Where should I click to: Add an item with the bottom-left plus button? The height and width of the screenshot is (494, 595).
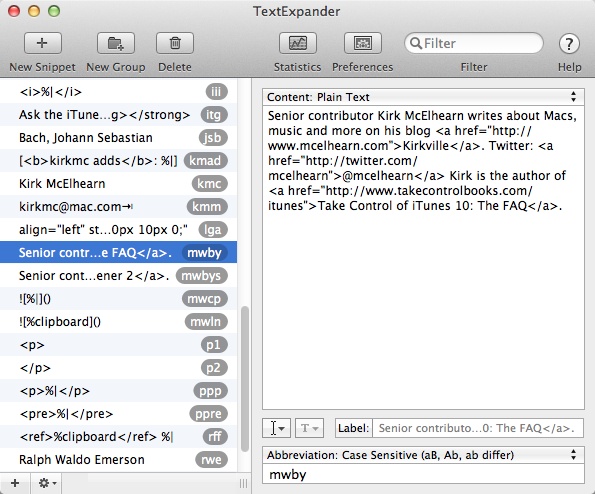point(15,483)
